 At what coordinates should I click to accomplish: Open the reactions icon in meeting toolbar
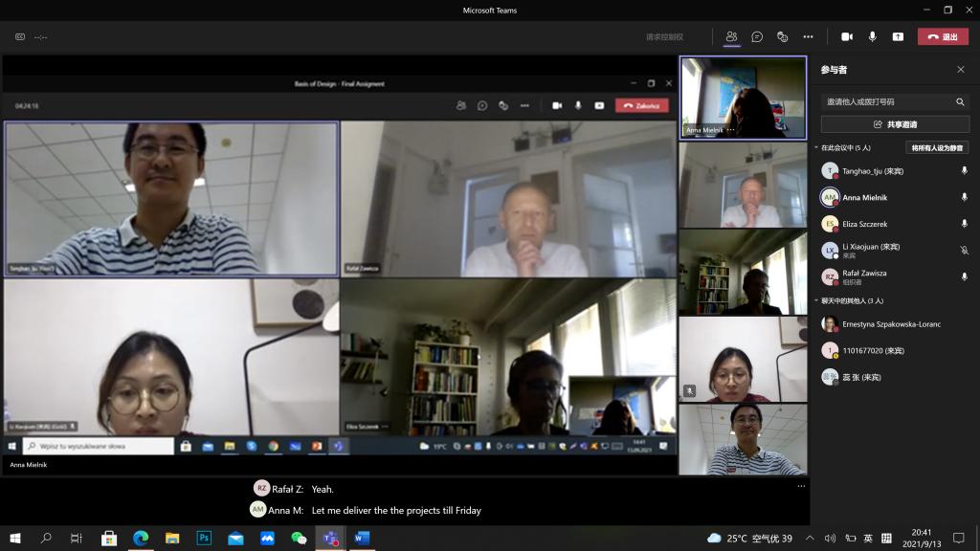pyautogui.click(x=783, y=36)
